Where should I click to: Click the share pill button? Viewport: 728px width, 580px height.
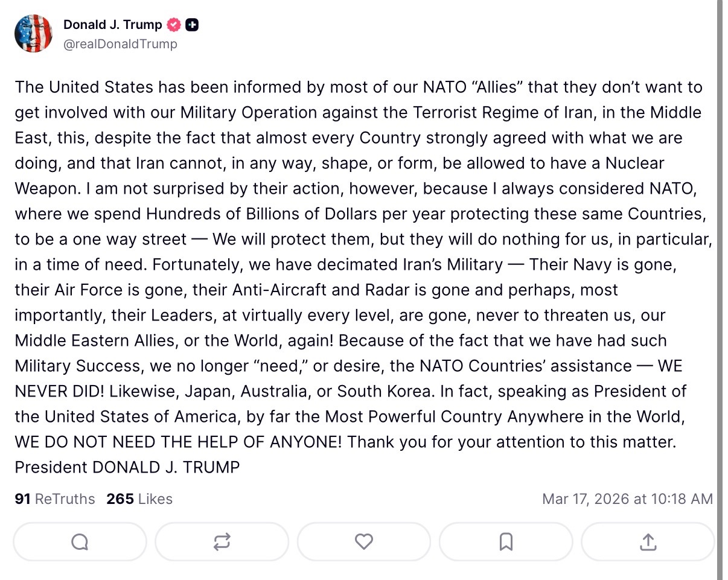click(x=648, y=542)
